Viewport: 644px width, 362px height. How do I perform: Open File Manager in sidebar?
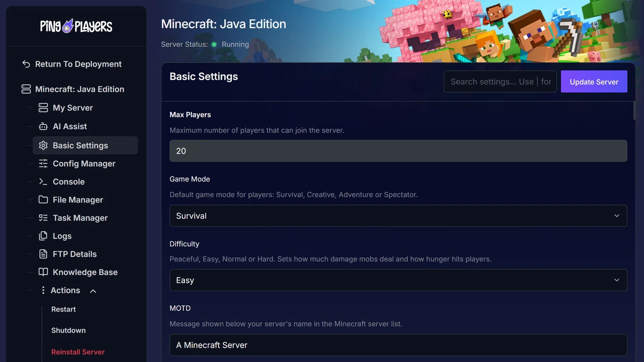(78, 199)
